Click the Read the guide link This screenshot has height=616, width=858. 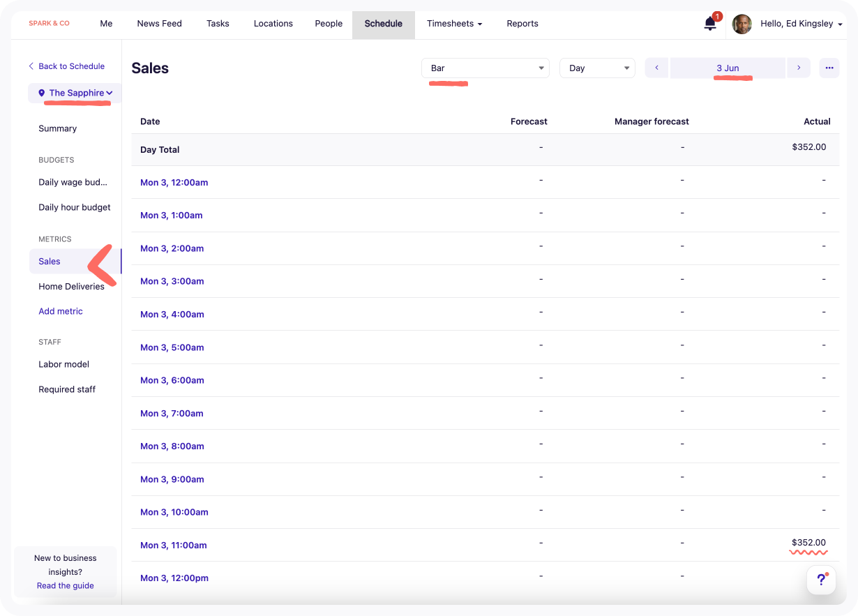pos(66,585)
